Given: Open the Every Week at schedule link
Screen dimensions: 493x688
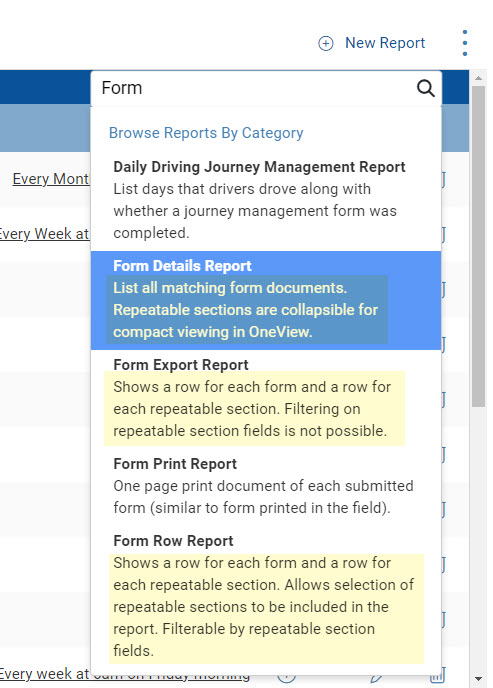Looking at the screenshot, I should (x=44, y=234).
